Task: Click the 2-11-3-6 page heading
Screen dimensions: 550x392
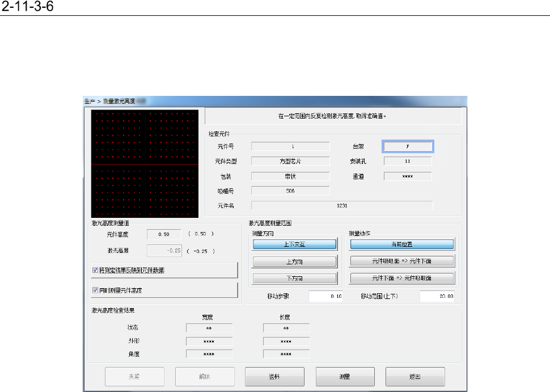Action: coord(27,6)
